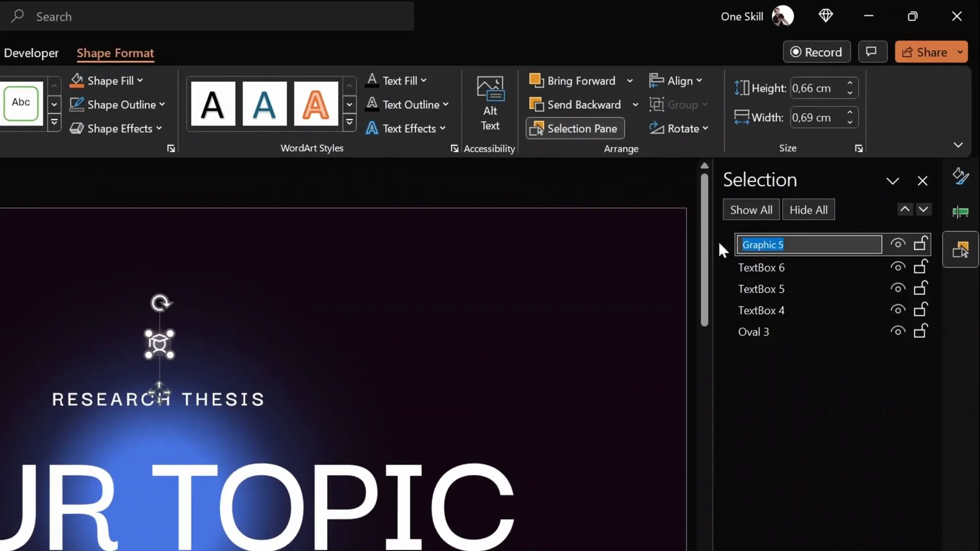Select TextBox 5 in the Selection list
This screenshot has width=980, height=551.
click(x=761, y=289)
